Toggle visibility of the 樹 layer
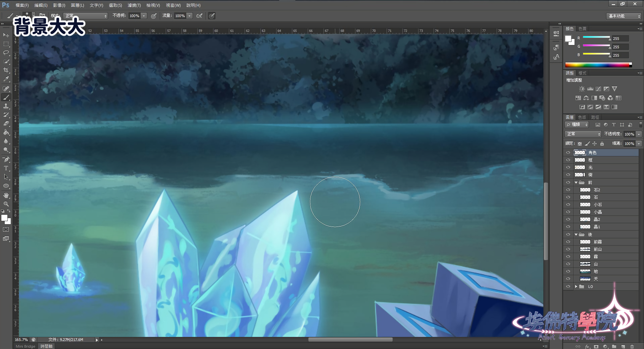 pyautogui.click(x=568, y=174)
